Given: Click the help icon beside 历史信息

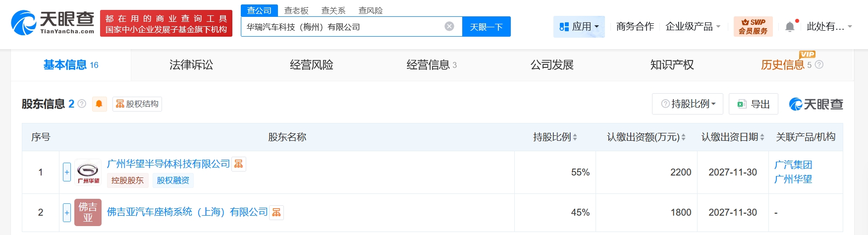Looking at the screenshot, I should pyautogui.click(x=819, y=64).
